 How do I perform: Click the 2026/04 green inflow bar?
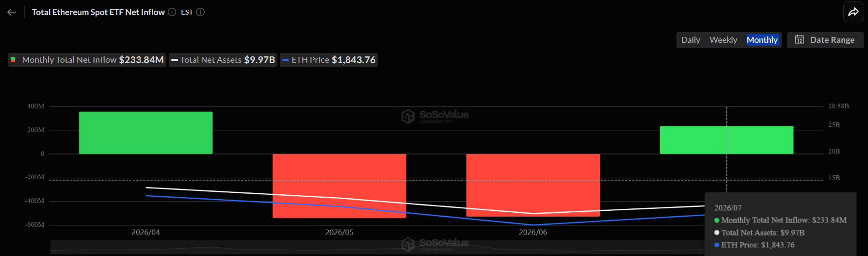pyautogui.click(x=145, y=133)
